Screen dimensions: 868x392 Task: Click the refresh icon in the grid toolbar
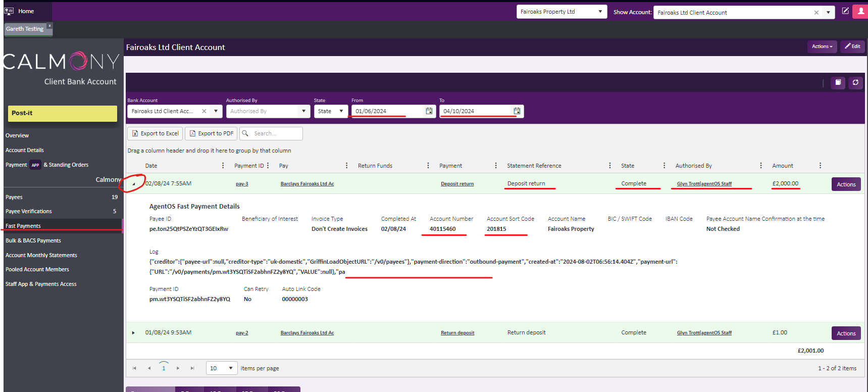coord(855,83)
